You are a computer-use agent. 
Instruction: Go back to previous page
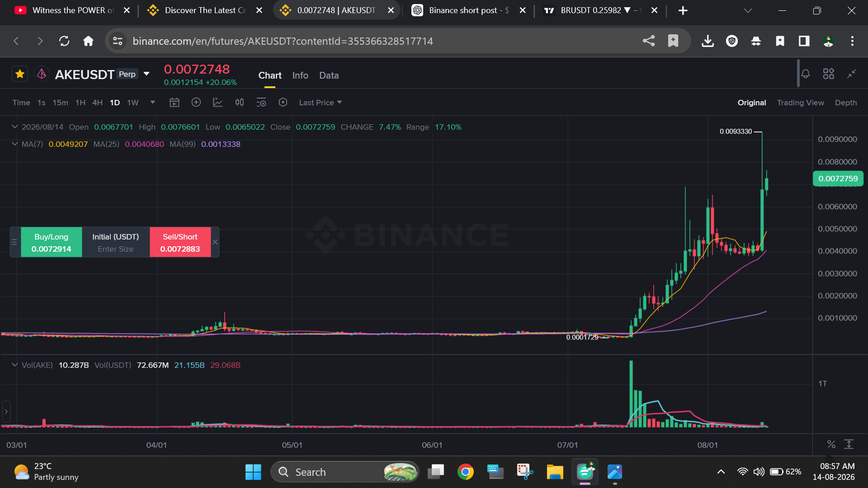(x=16, y=41)
